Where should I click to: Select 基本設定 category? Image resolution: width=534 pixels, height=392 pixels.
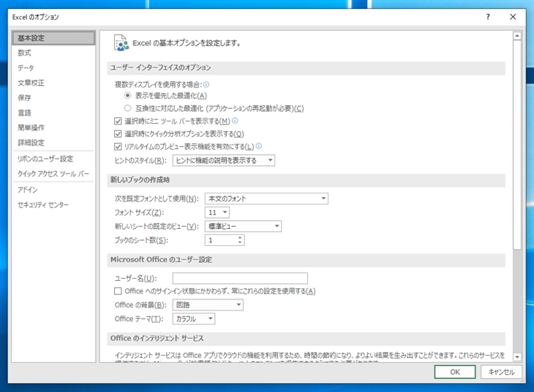pos(53,38)
